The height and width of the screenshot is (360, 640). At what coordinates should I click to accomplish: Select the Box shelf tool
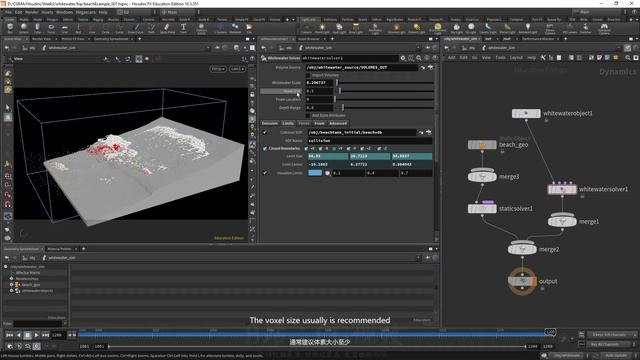coord(10,28)
